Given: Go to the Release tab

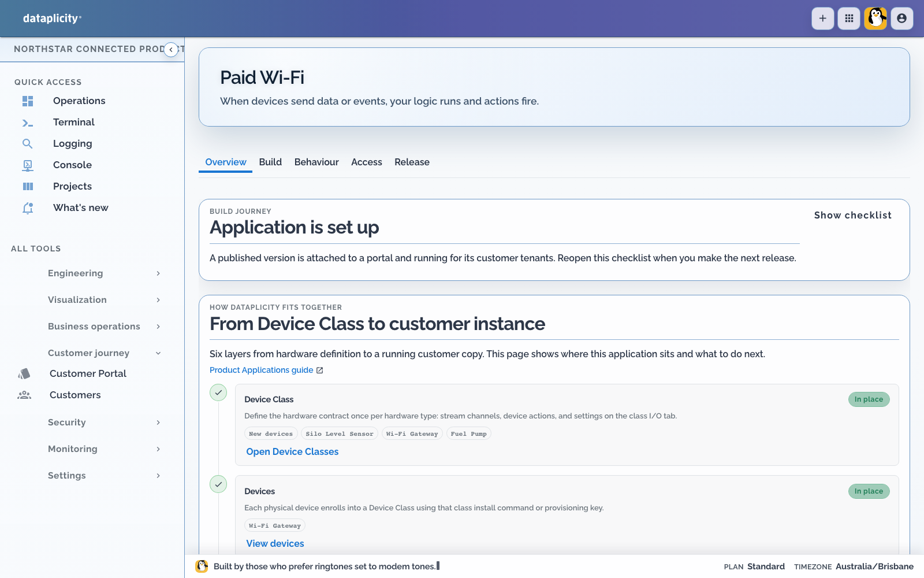Looking at the screenshot, I should (x=412, y=162).
